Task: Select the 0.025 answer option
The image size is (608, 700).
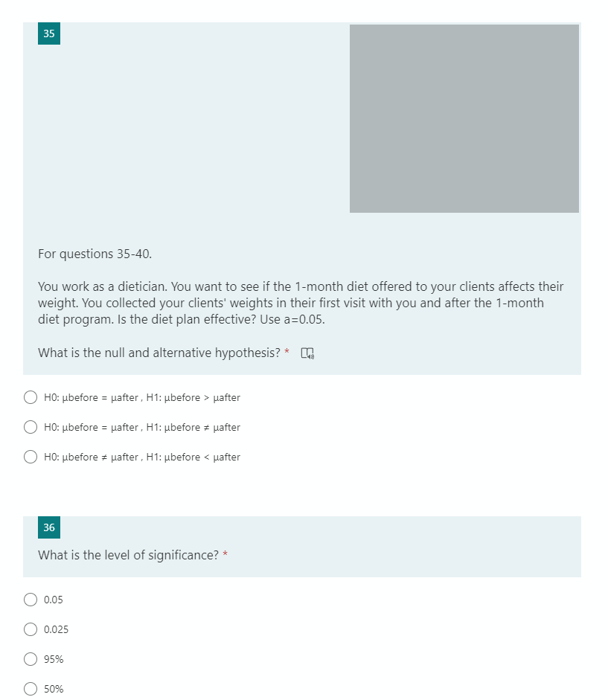Action: [x=31, y=629]
